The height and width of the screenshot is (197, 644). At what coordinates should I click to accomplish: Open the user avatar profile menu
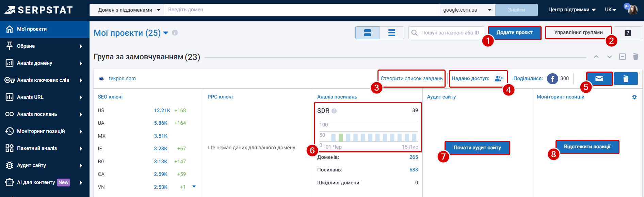tap(633, 10)
